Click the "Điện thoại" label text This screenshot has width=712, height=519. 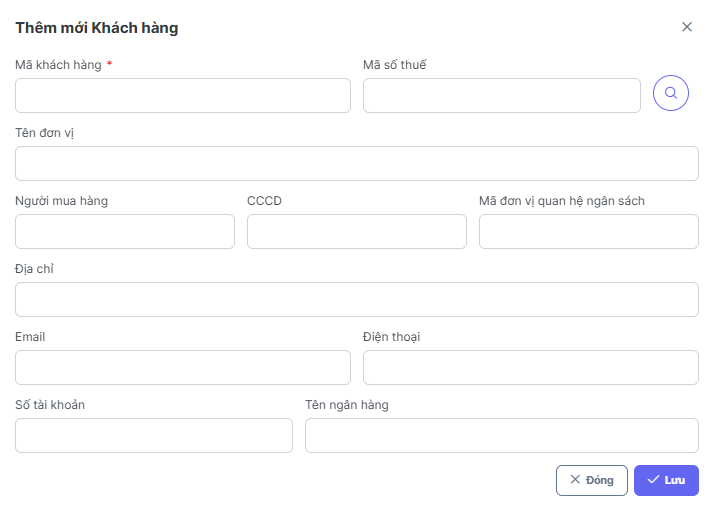[x=391, y=337]
